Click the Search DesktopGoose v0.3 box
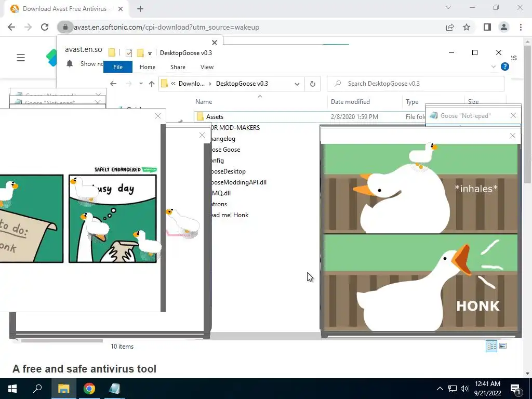Screen dimensions: 532x399 click(415, 84)
